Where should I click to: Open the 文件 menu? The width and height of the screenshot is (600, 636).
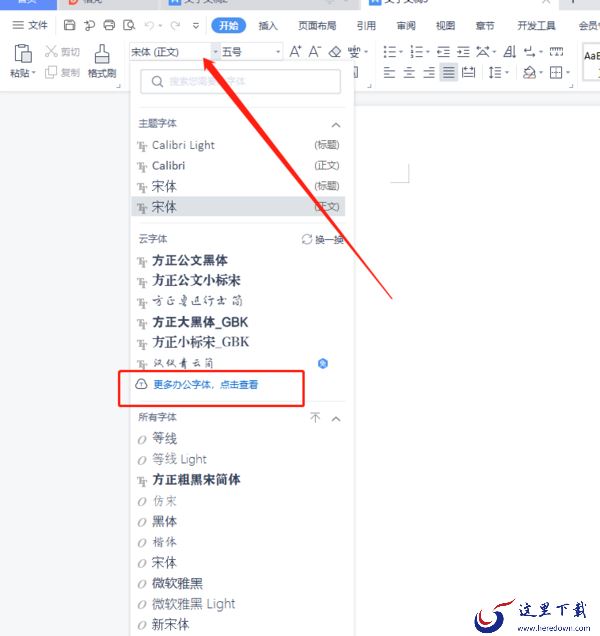[x=30, y=26]
